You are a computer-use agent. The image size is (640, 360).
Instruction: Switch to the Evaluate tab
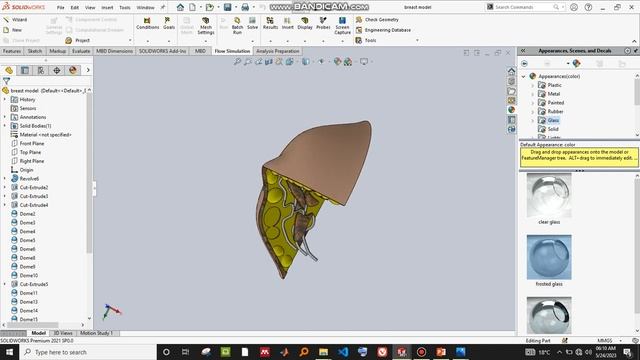click(x=81, y=51)
